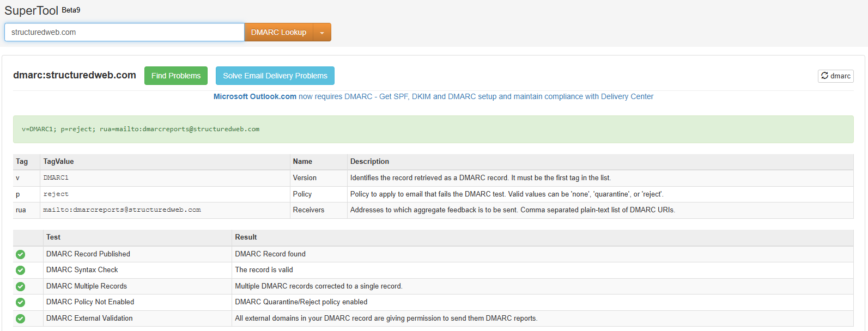Image resolution: width=868 pixels, height=331 pixels.
Task: Click the Find Problems button
Action: (x=176, y=76)
